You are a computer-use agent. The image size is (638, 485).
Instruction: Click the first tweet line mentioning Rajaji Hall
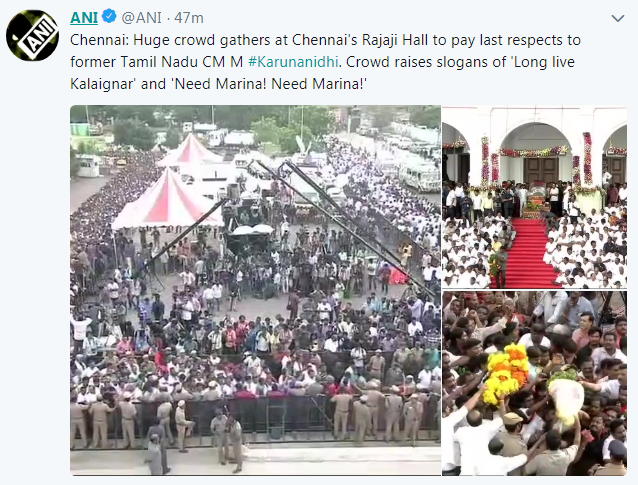325,40
